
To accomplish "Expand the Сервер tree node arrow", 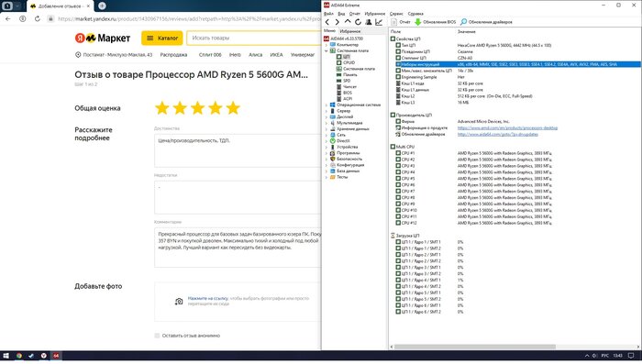I will 327,111.
